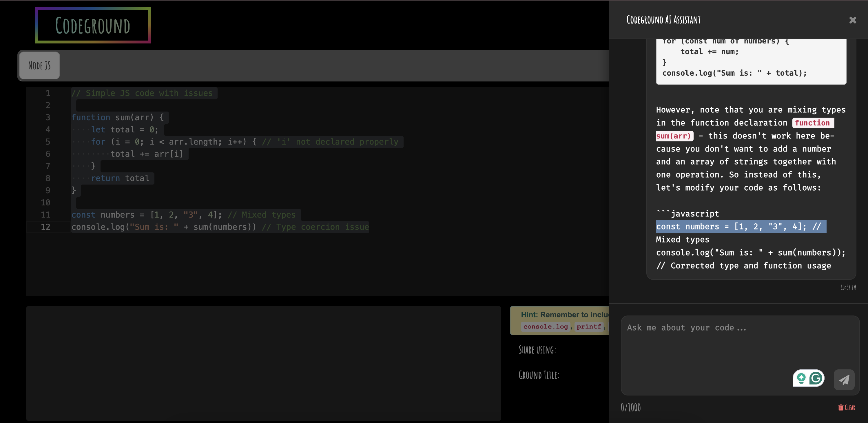868x423 pixels.
Task: Click the 'return total' line in editor
Action: 120,178
